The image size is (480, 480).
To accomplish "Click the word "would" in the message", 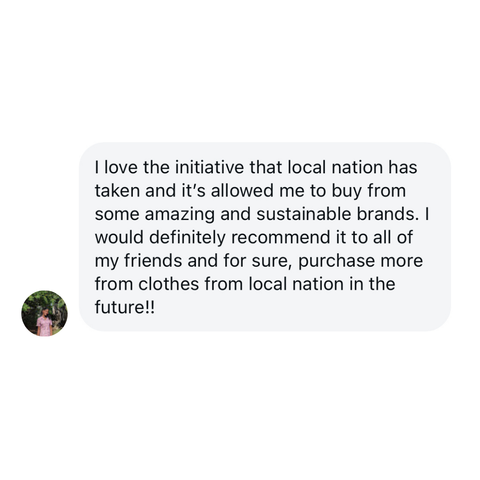I will pyautogui.click(x=119, y=237).
